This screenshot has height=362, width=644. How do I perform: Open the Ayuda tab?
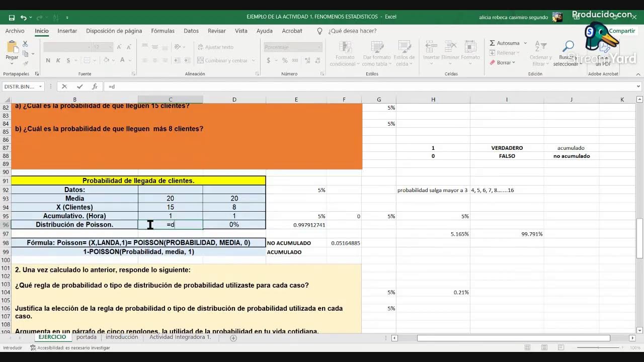click(265, 31)
